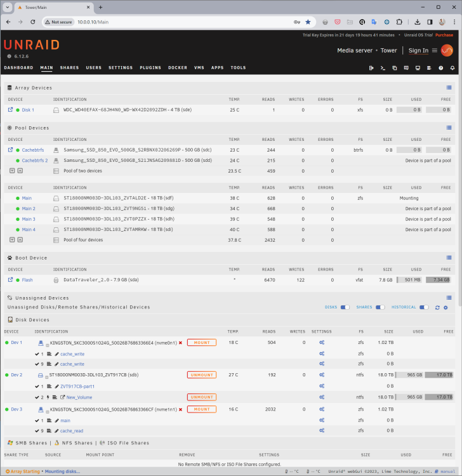Screen dimensions: 462x476
Task: Open the SETTINGS tab
Action: point(121,68)
